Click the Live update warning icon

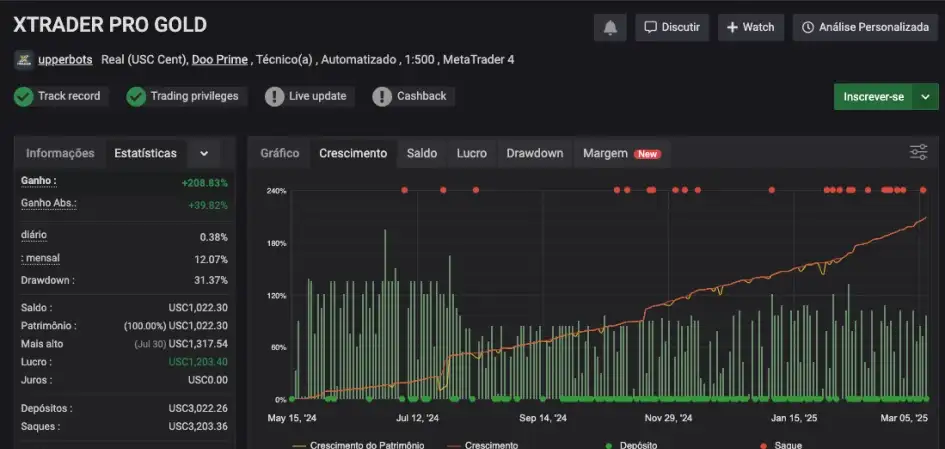[x=274, y=96]
